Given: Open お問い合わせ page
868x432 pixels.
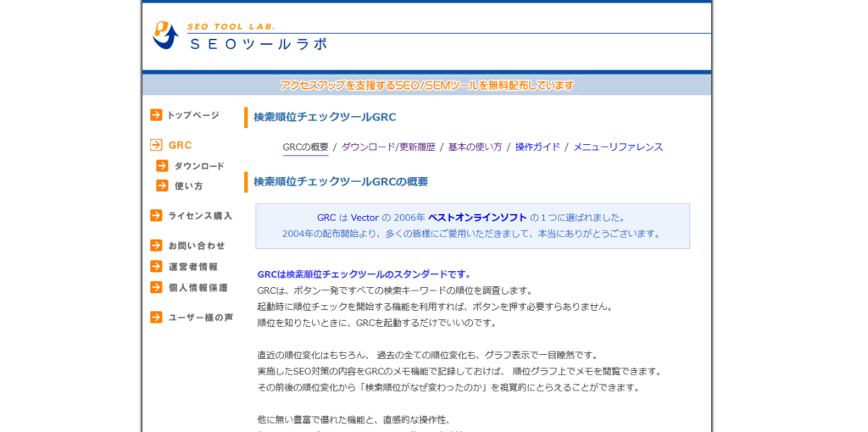Looking at the screenshot, I should 197,246.
